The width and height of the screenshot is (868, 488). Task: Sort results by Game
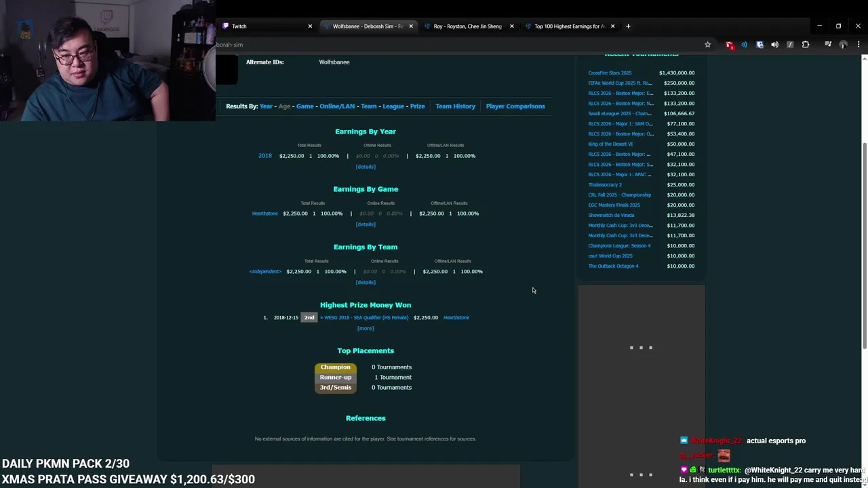(304, 106)
